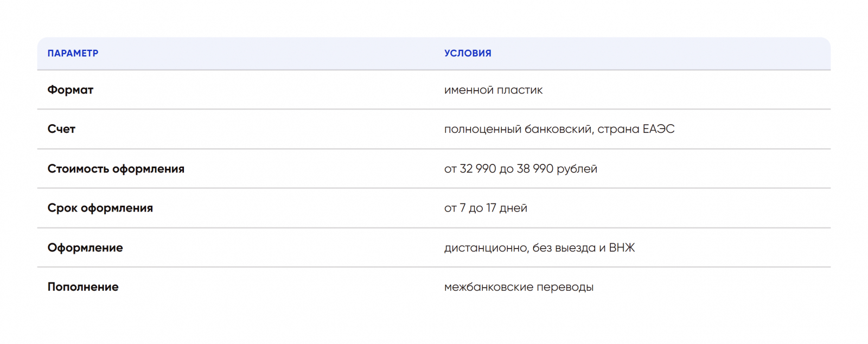Click the ВНЖ abbreviation in Оформление row
The height and width of the screenshot is (344, 868).
622,248
